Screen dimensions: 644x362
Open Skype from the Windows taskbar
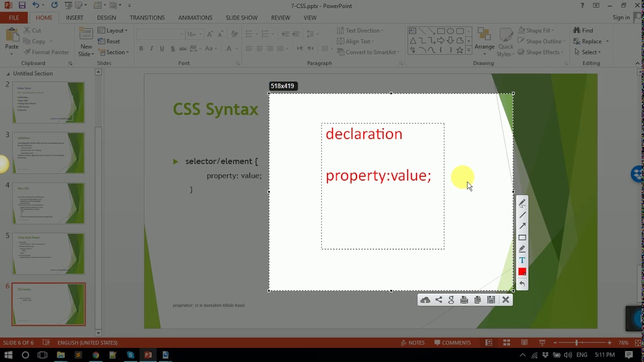[x=130, y=355]
